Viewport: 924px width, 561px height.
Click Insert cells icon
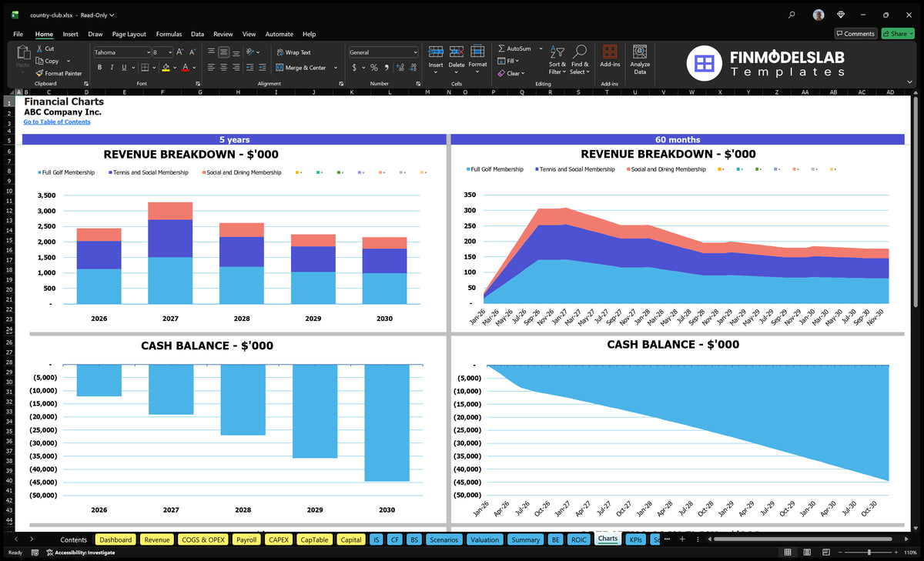pos(436,52)
